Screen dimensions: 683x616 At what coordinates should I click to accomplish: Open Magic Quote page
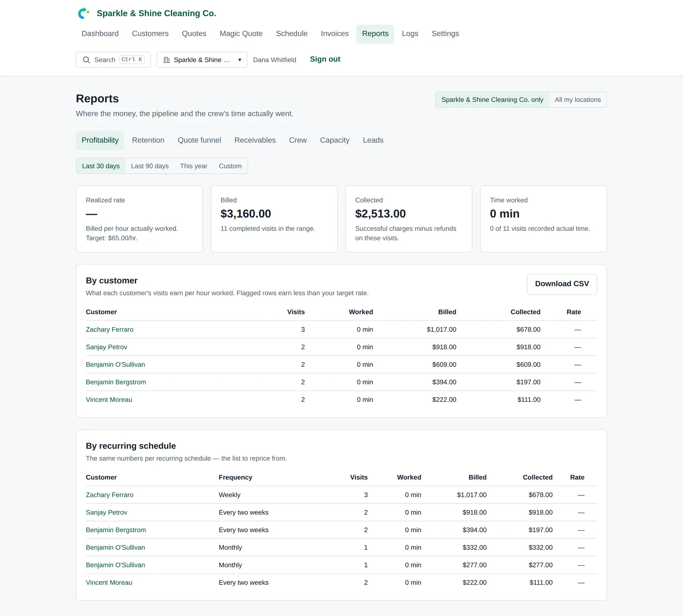241,34
